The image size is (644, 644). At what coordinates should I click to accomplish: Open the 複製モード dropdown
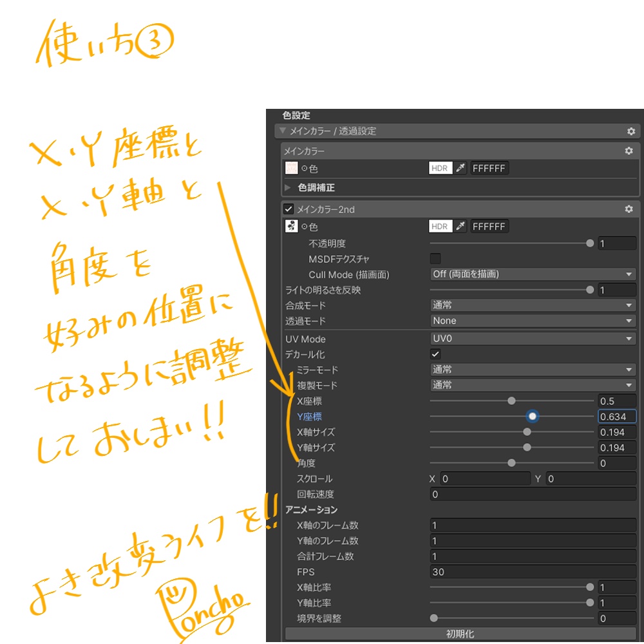click(x=533, y=385)
